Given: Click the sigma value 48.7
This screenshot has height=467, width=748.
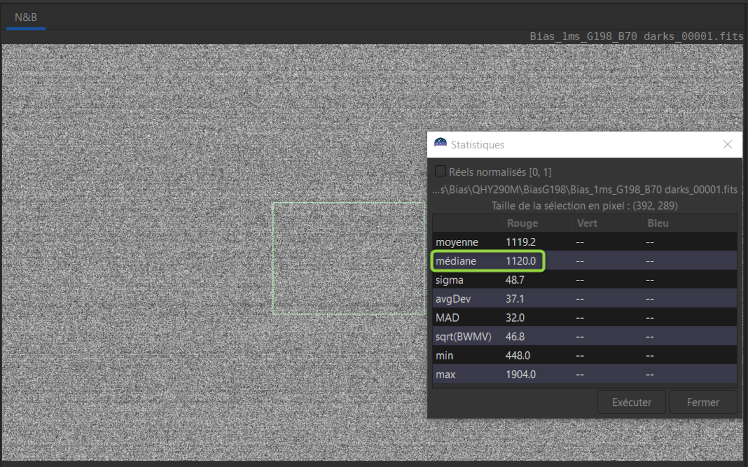Looking at the screenshot, I should [x=517, y=280].
